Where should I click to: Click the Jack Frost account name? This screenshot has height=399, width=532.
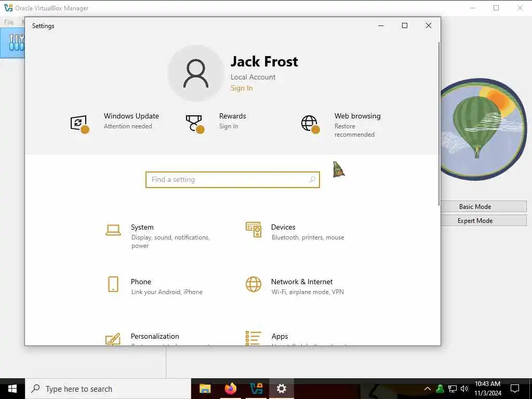click(264, 61)
